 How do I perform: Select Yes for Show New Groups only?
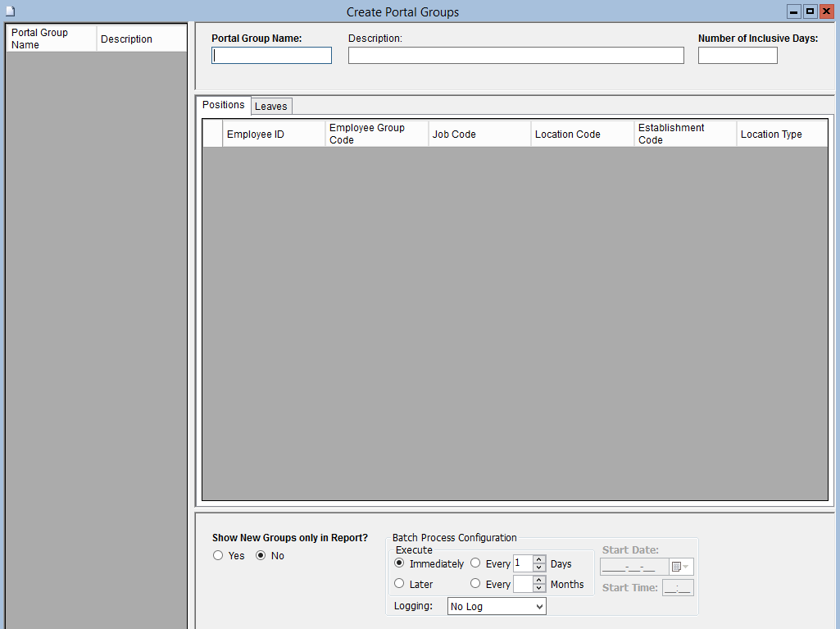pos(218,555)
